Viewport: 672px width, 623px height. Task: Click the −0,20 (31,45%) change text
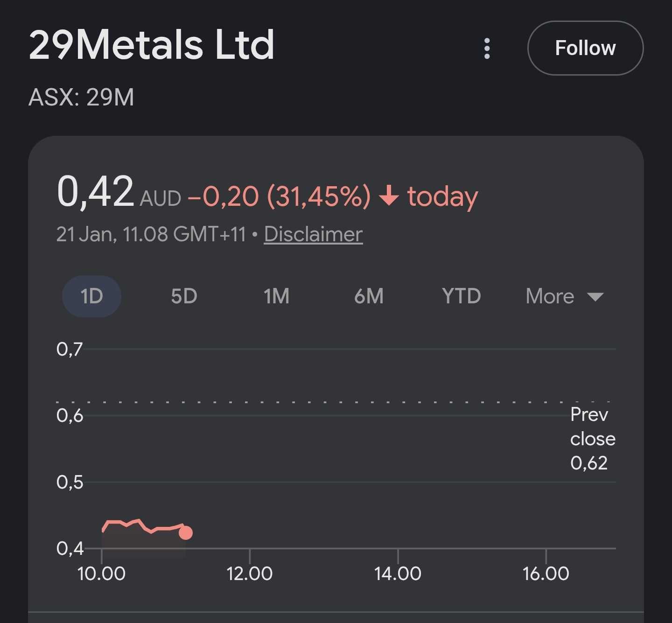[x=279, y=196]
